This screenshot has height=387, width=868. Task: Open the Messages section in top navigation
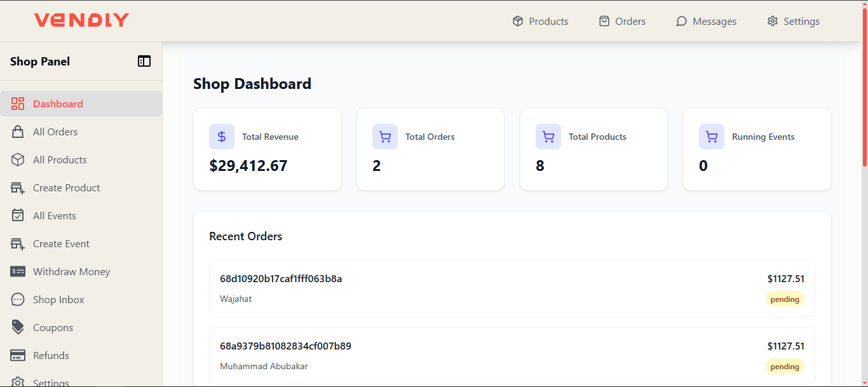(706, 21)
